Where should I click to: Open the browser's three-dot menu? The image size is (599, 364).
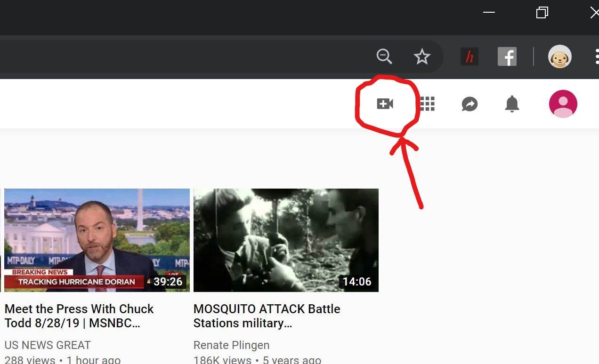(597, 56)
